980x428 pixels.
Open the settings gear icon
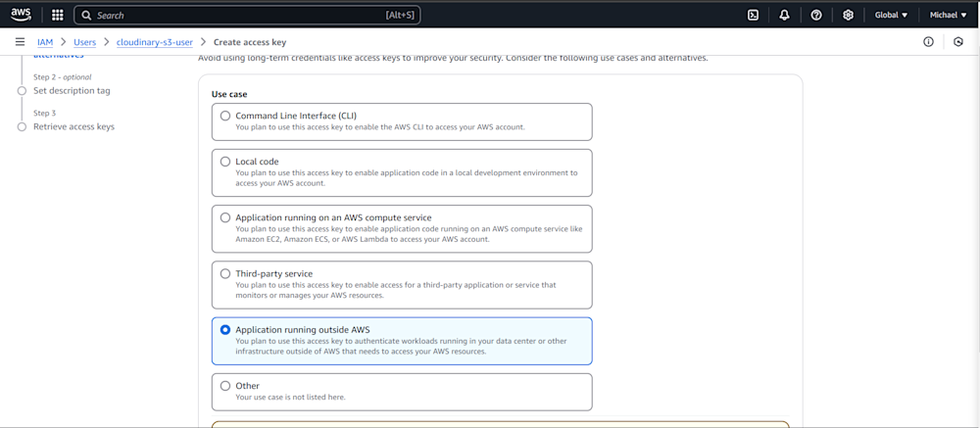848,15
